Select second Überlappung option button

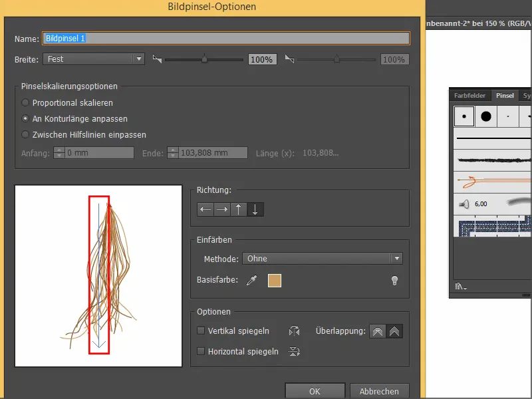394,331
